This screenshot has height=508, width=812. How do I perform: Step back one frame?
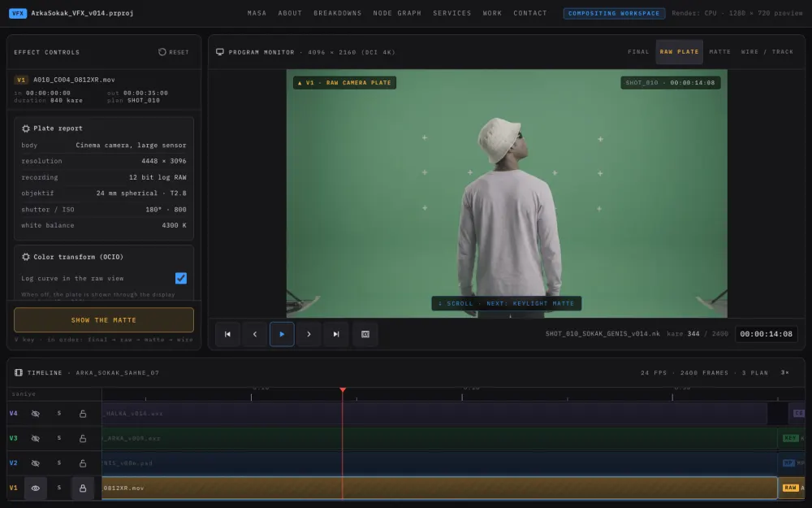tap(255, 334)
